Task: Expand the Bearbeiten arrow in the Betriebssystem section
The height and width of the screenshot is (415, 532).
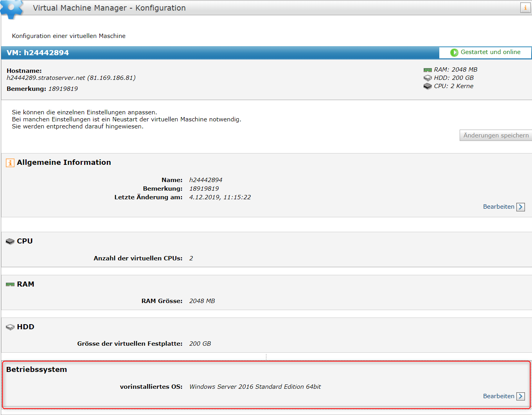Action: click(521, 396)
